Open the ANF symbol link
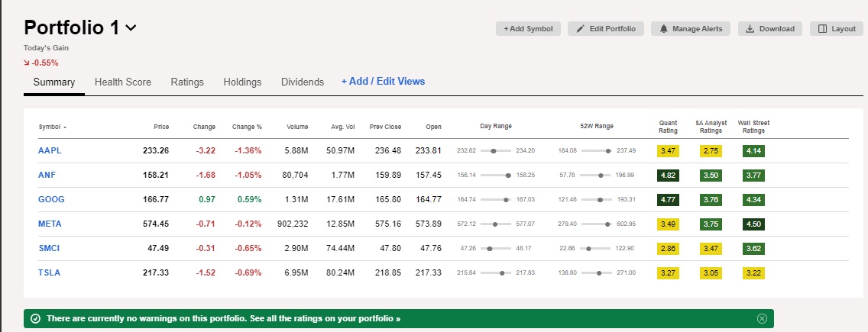Viewport: 868px width, 332px height. tap(47, 175)
